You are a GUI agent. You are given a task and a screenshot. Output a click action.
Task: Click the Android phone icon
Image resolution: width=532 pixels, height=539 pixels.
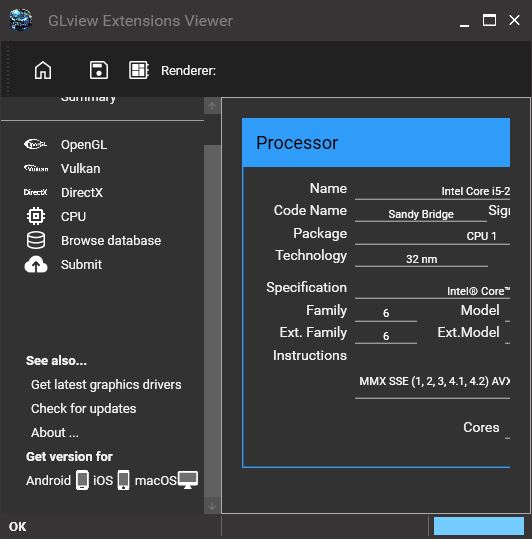[x=82, y=480]
